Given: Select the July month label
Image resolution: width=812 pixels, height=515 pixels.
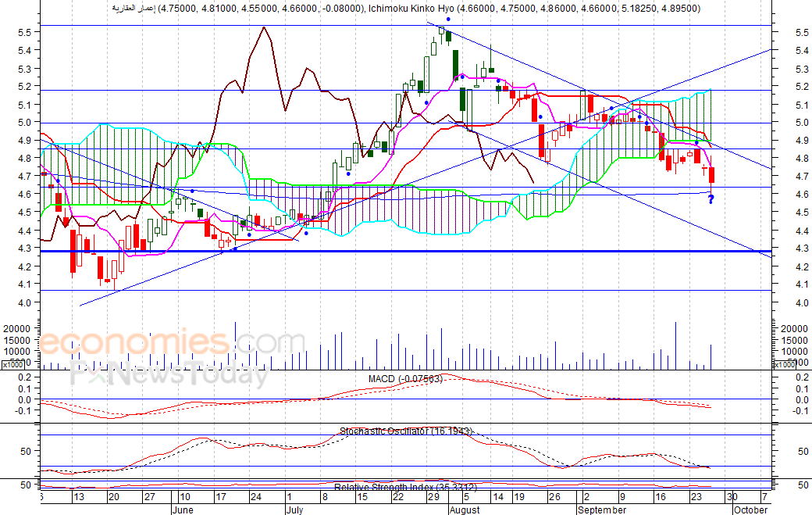Looking at the screenshot, I should click(x=294, y=510).
